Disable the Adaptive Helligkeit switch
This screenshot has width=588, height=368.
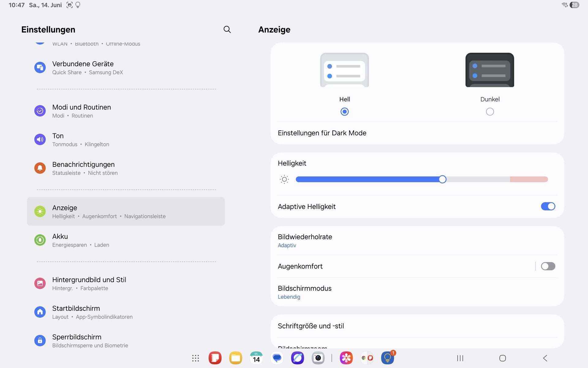548,206
